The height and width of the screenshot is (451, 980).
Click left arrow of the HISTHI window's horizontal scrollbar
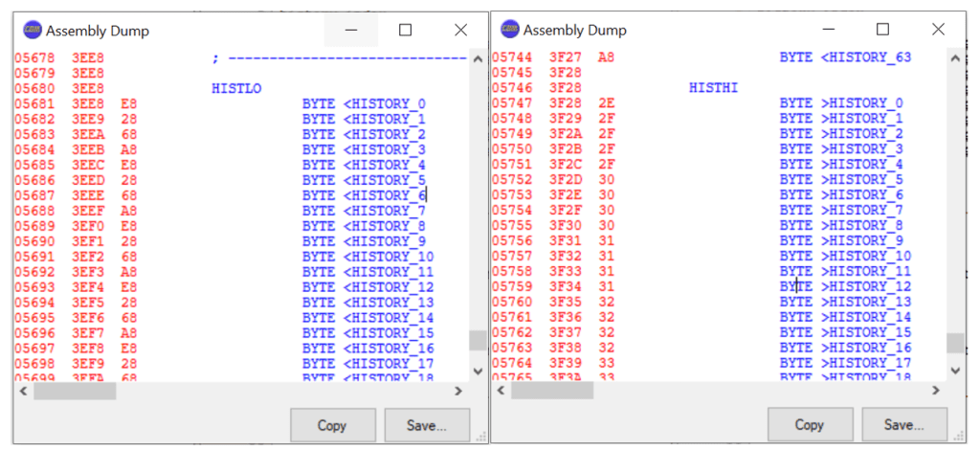click(x=500, y=391)
